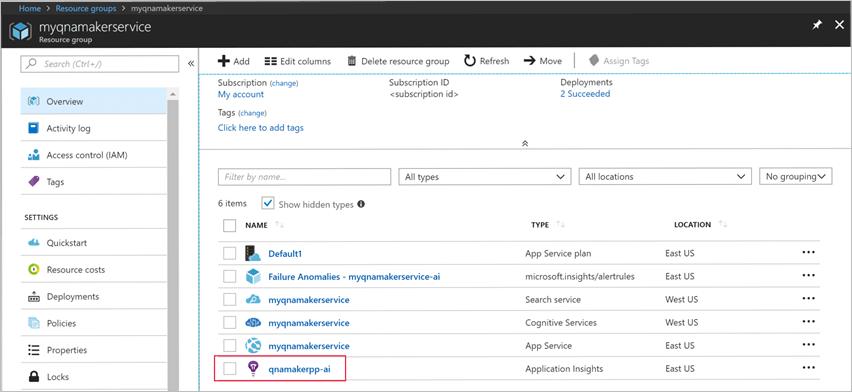Image resolution: width=852 pixels, height=392 pixels.
Task: Click the Move arrow icon
Action: click(529, 61)
